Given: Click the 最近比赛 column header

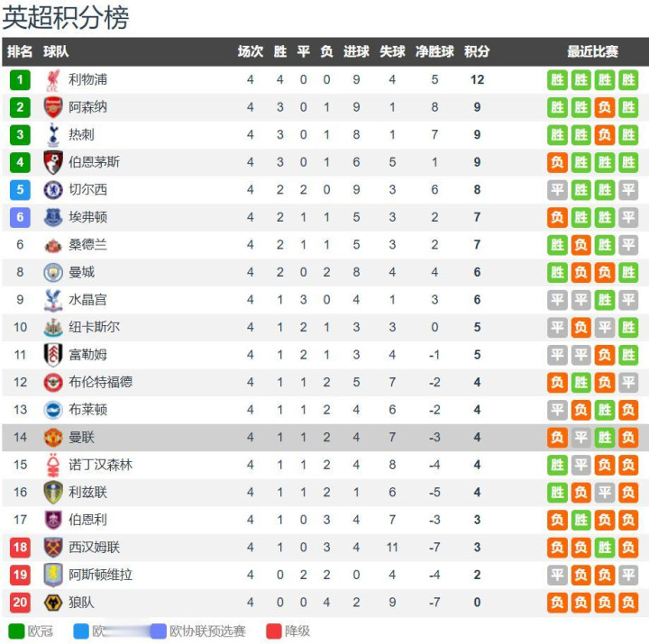Looking at the screenshot, I should (x=592, y=52).
